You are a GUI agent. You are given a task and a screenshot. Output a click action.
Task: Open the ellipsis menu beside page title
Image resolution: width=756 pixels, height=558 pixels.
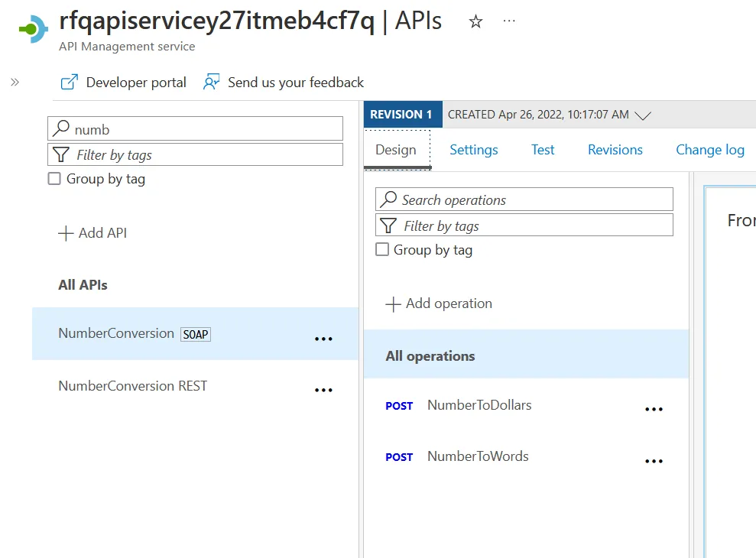[509, 21]
